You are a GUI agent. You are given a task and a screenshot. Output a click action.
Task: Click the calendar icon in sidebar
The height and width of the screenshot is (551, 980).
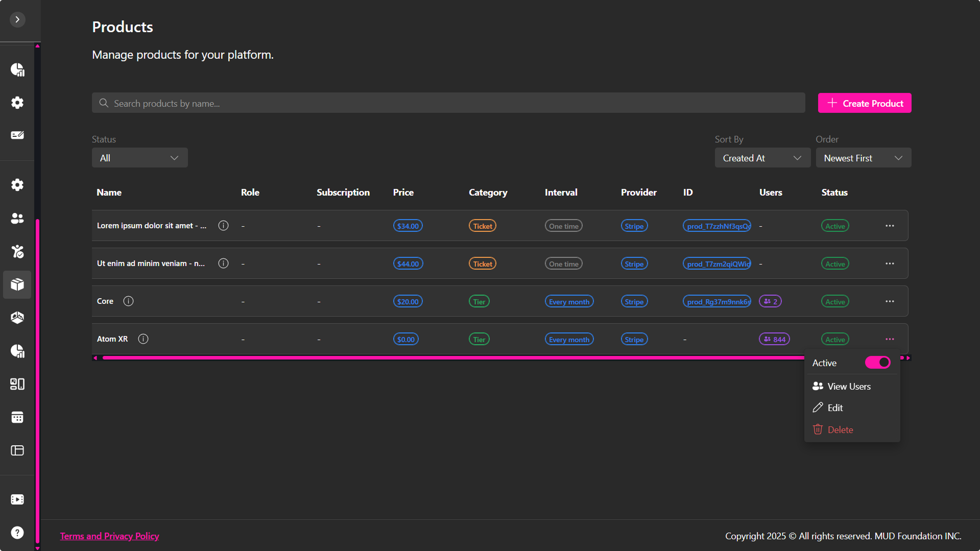[17, 417]
